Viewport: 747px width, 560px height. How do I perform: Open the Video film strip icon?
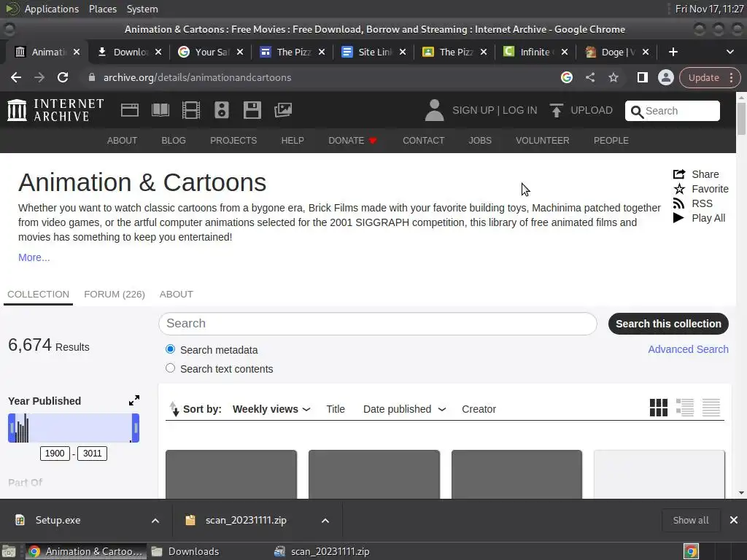[x=191, y=110]
